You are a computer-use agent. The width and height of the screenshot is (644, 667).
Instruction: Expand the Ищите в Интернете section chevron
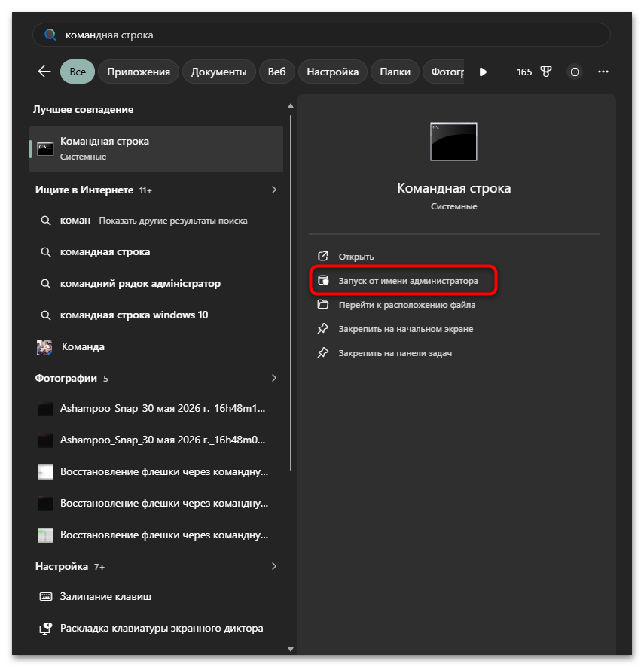click(274, 190)
